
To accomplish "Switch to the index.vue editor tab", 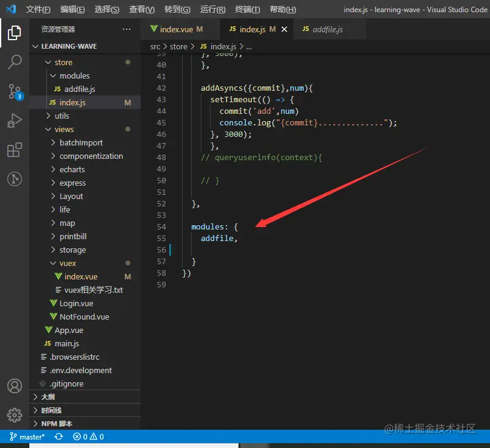I will (x=180, y=29).
